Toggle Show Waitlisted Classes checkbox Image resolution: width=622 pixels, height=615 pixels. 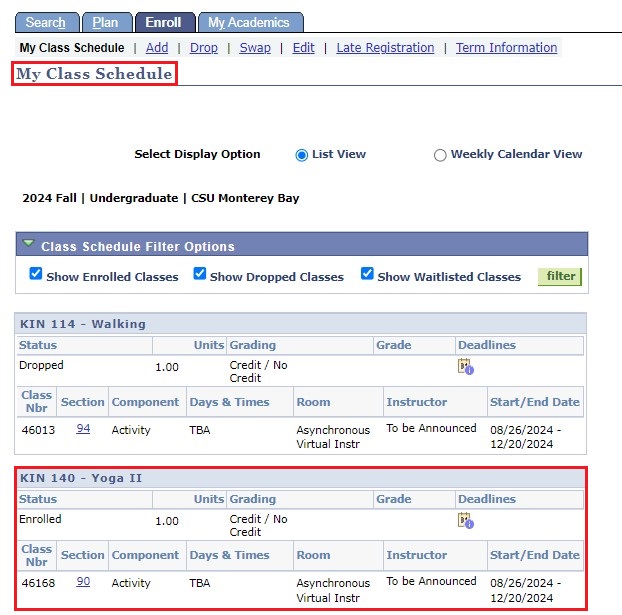coord(367,275)
